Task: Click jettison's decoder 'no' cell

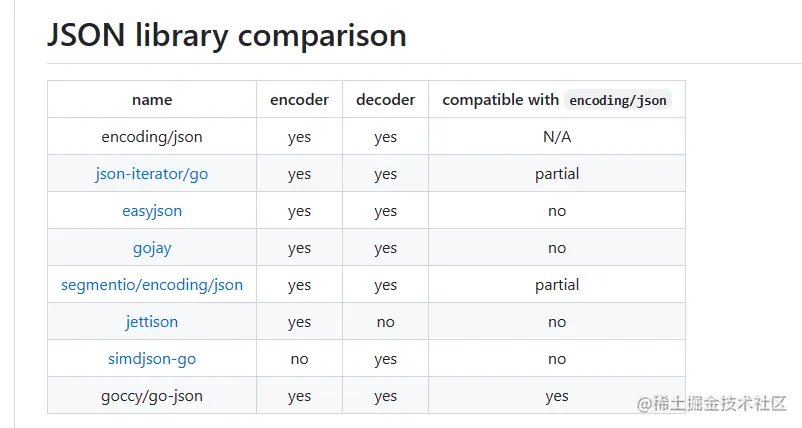Action: (x=385, y=322)
